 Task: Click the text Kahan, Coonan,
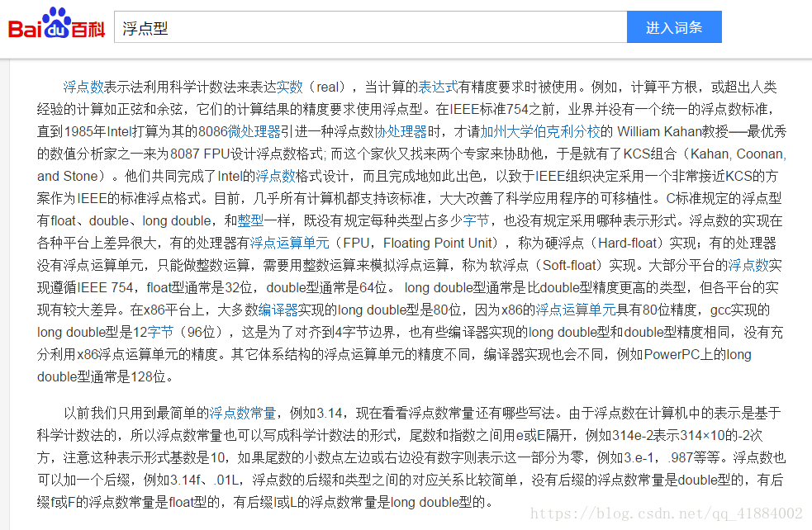(738, 154)
